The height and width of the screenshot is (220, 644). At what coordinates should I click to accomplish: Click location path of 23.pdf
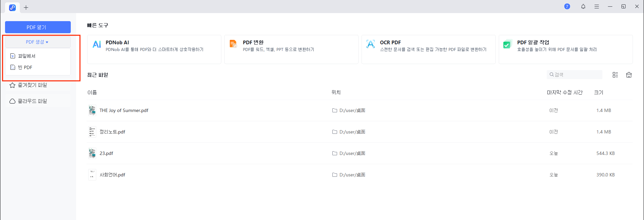point(352,153)
